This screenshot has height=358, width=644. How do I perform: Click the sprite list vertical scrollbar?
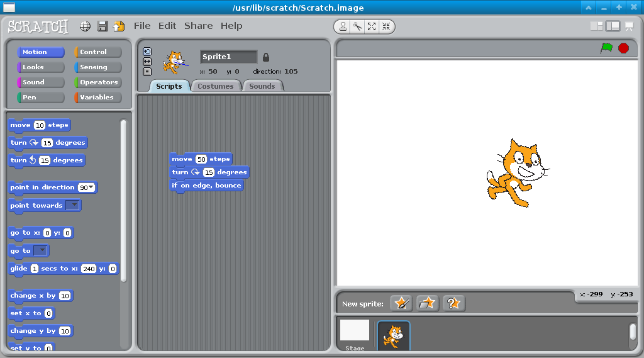633,332
